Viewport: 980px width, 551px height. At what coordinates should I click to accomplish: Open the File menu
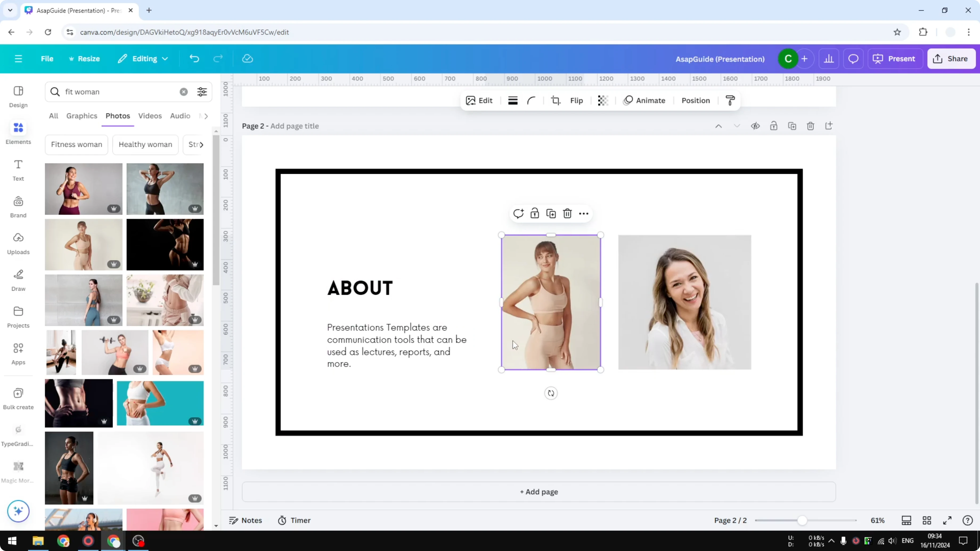pyautogui.click(x=47, y=59)
